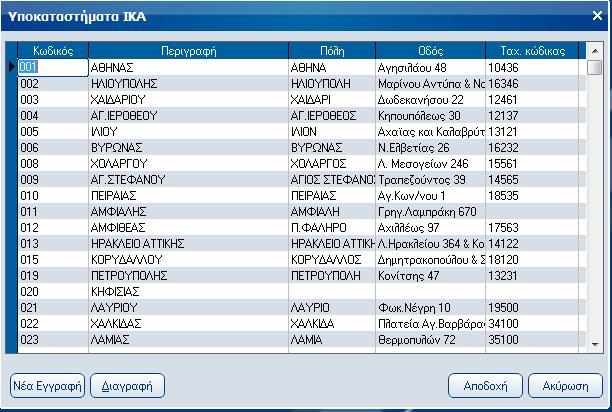This screenshot has width=612, height=412.
Task: Click the city cell ΛΑΜΙΑ
Action: point(332,339)
